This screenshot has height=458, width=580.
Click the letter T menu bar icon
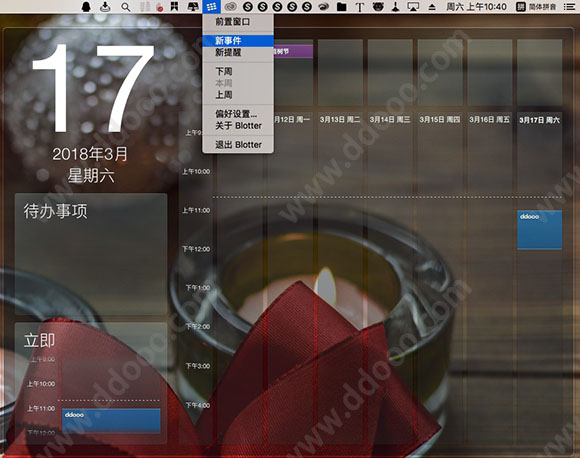[360, 7]
